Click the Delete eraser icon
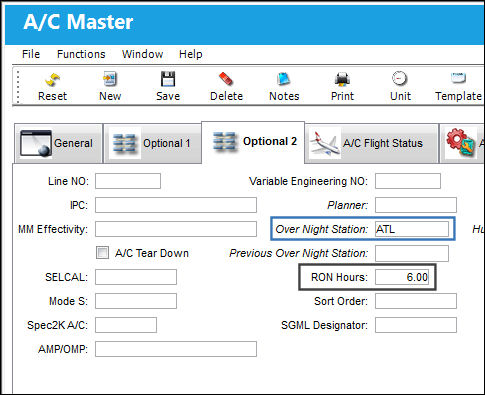The width and height of the screenshot is (485, 395). click(226, 87)
